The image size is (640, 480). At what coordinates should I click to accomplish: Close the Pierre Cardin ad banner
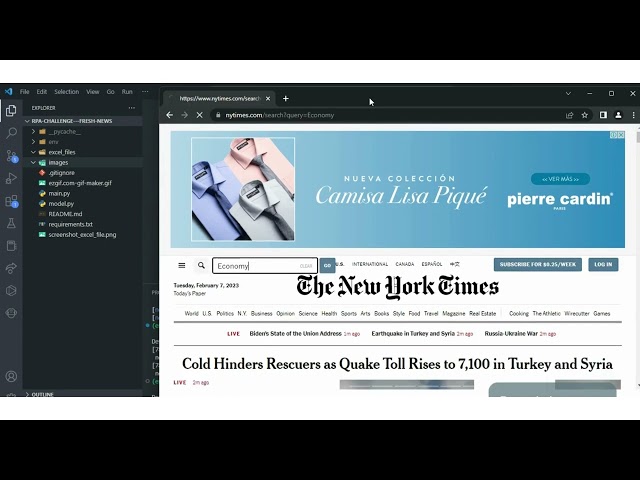coord(620,135)
